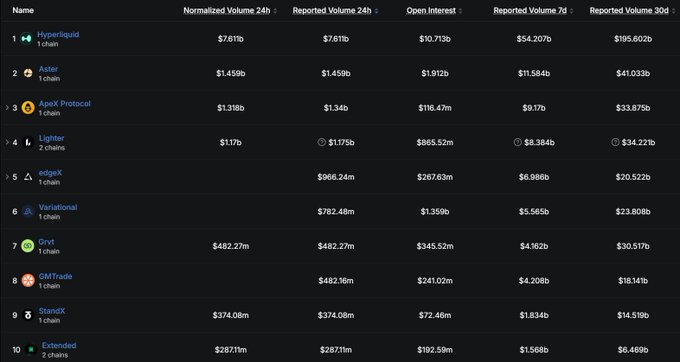Open the Grvt protocol link
680x362 pixels.
point(46,241)
